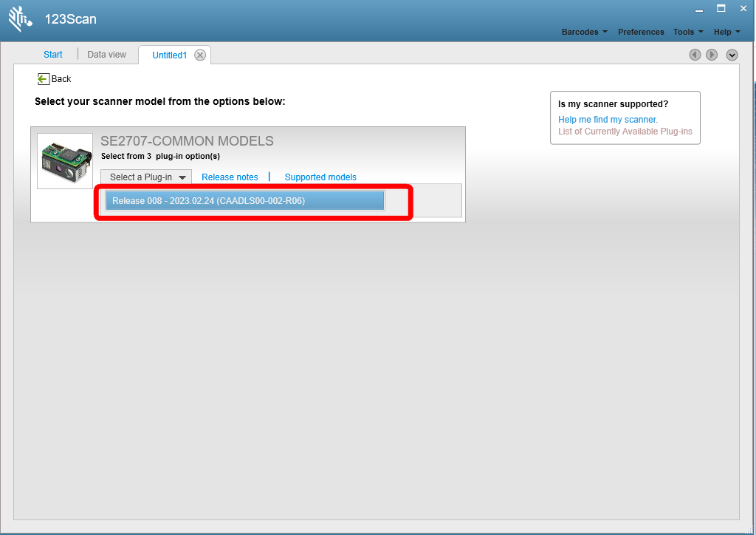Select the Untitled1 tab
The image size is (756, 535).
point(169,55)
